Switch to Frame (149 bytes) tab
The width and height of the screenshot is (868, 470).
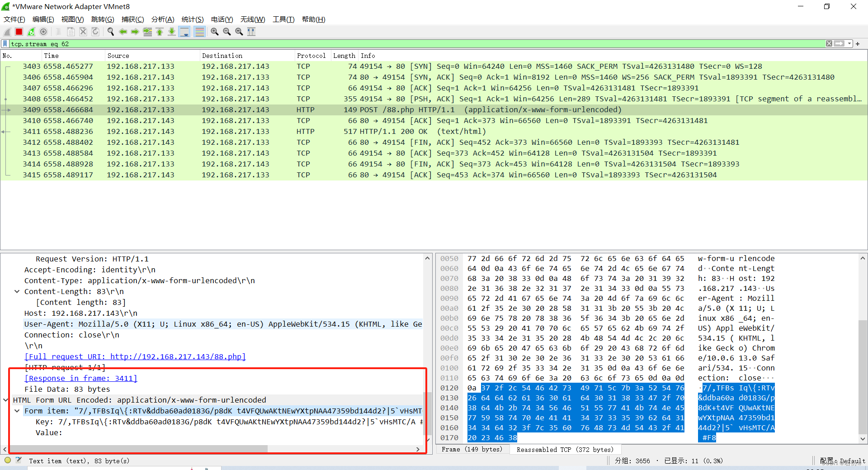pos(472,449)
